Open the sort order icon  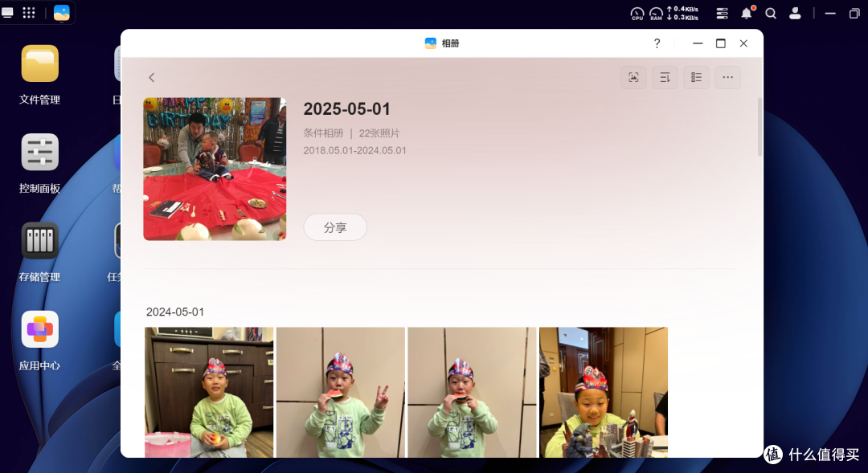665,77
